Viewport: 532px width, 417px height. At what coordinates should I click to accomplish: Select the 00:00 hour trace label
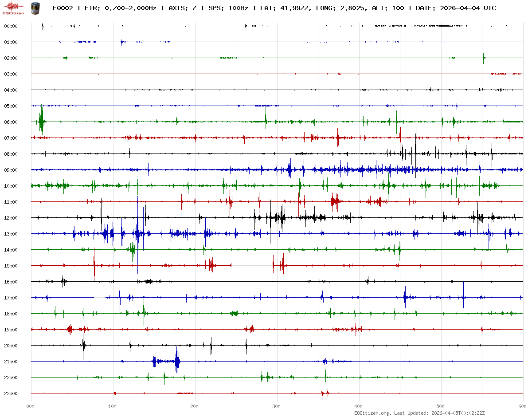click(11, 26)
